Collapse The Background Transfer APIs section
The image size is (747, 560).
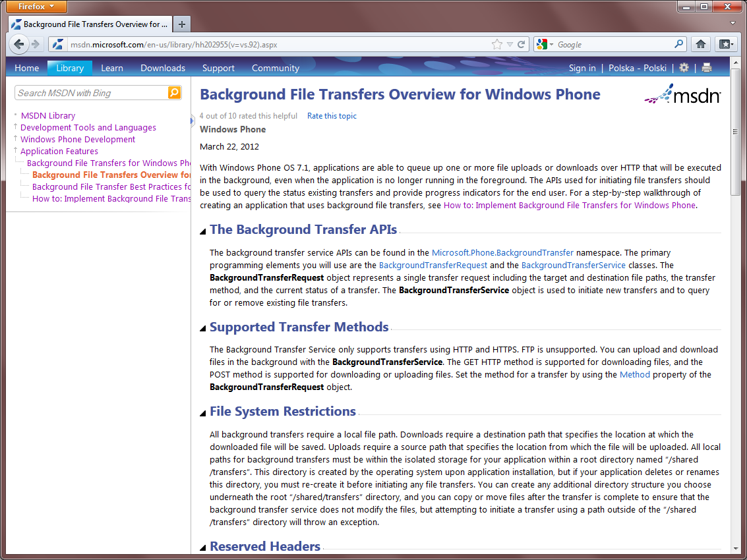coord(202,231)
